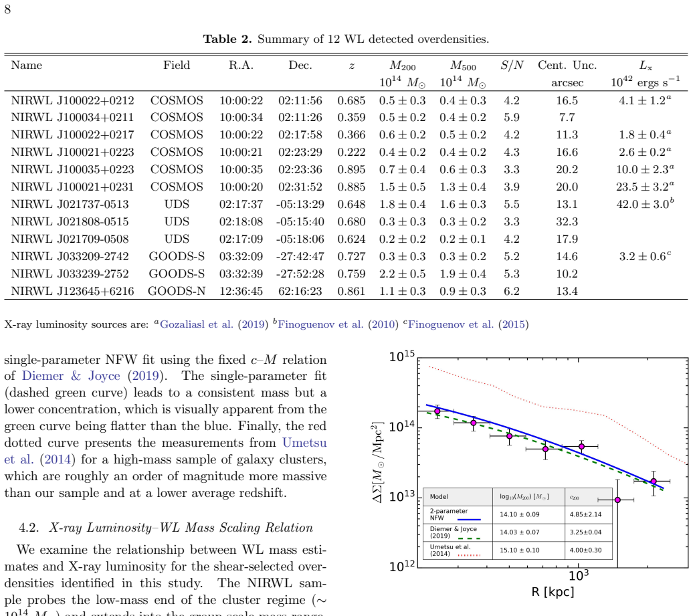Open the Finoguenov et al. (2015) citation link
This screenshot has width=693, height=616.
pos(468,324)
